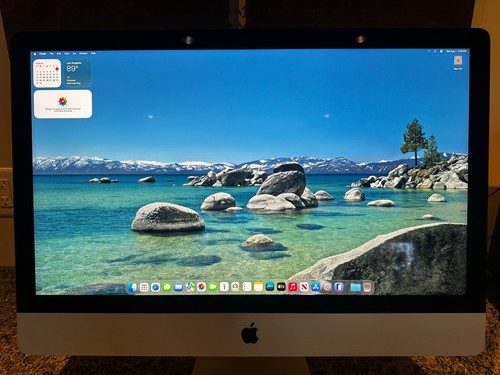
Task: Launch FaceTime from the Dock
Action: click(x=213, y=287)
